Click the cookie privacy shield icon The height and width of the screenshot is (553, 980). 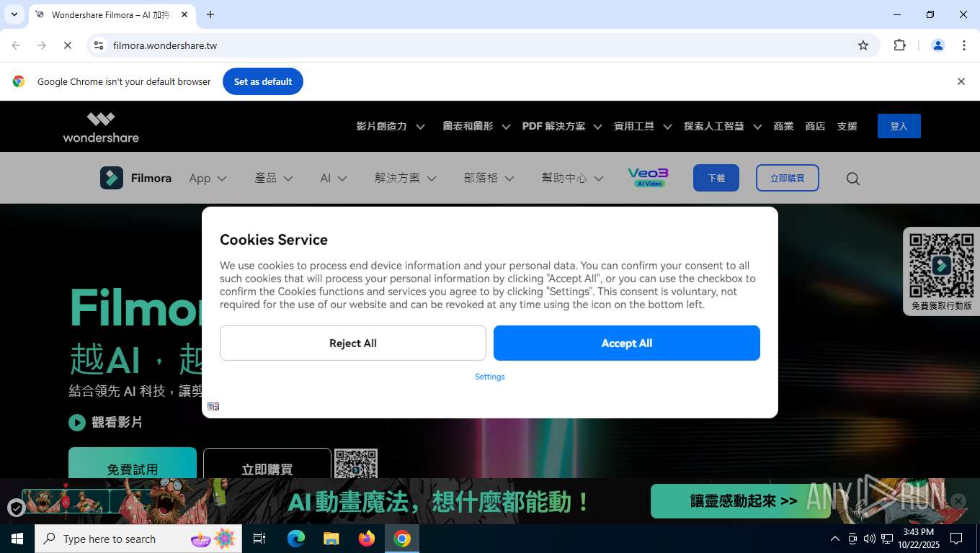(x=16, y=508)
